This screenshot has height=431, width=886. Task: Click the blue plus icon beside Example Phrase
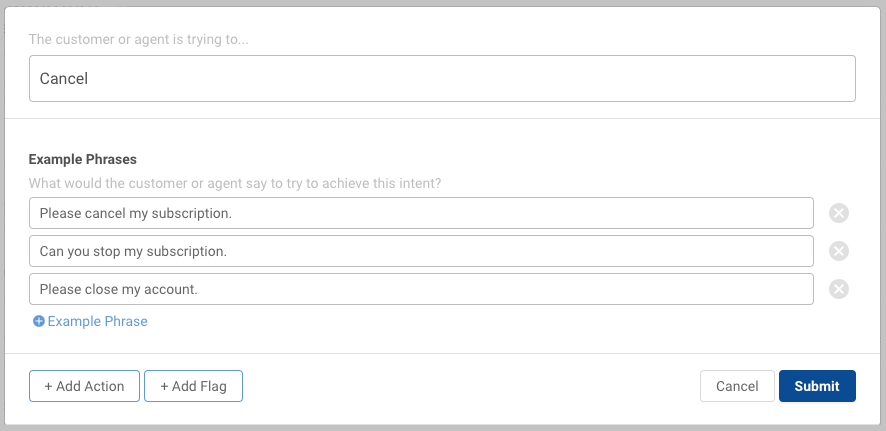[x=38, y=321]
